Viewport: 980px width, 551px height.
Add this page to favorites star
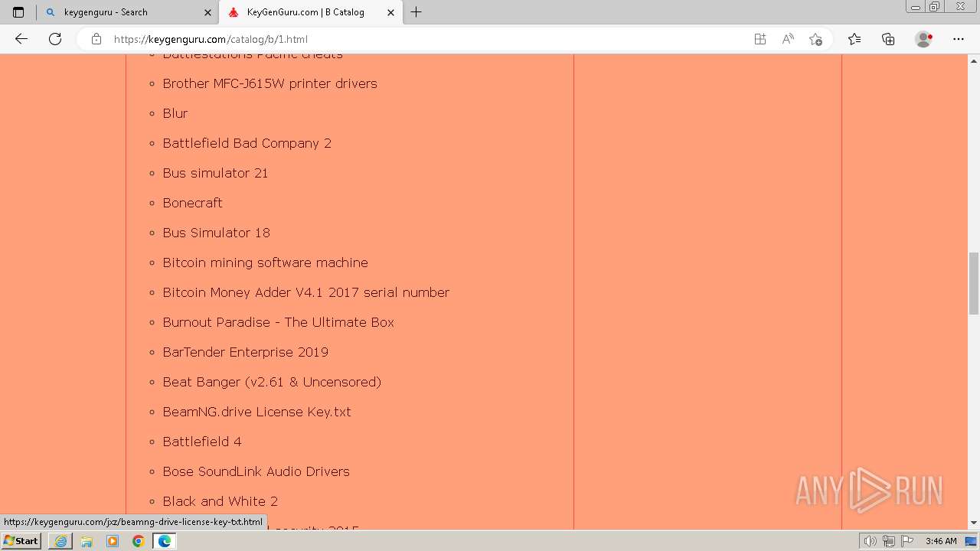click(815, 39)
